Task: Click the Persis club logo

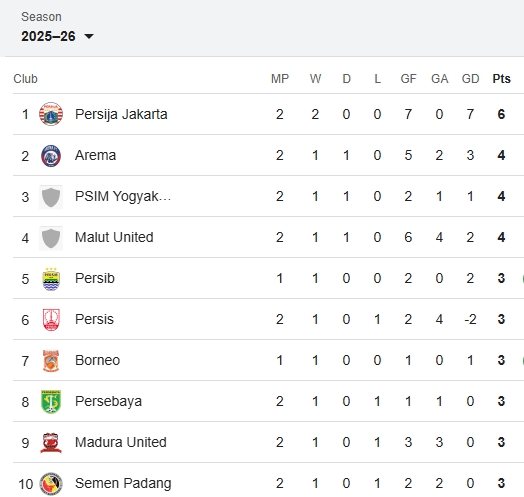Action: pos(51,320)
